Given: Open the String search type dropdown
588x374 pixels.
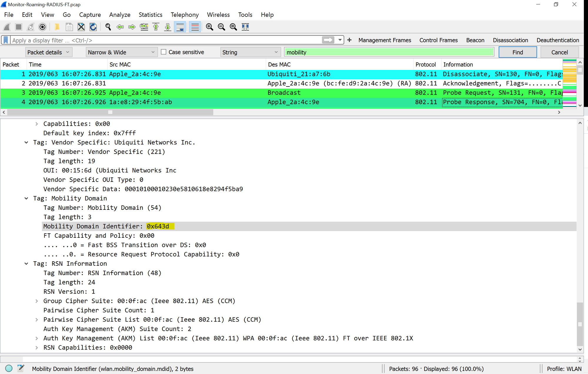Looking at the screenshot, I should tap(250, 52).
